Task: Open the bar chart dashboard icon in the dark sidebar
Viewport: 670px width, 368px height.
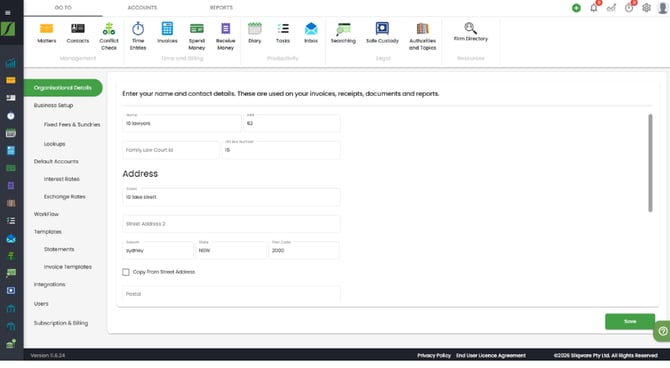Action: click(11, 63)
